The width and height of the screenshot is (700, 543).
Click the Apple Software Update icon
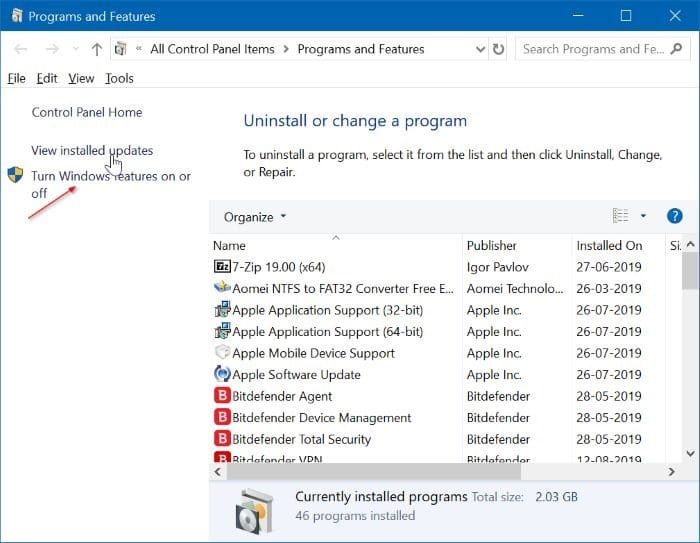222,374
